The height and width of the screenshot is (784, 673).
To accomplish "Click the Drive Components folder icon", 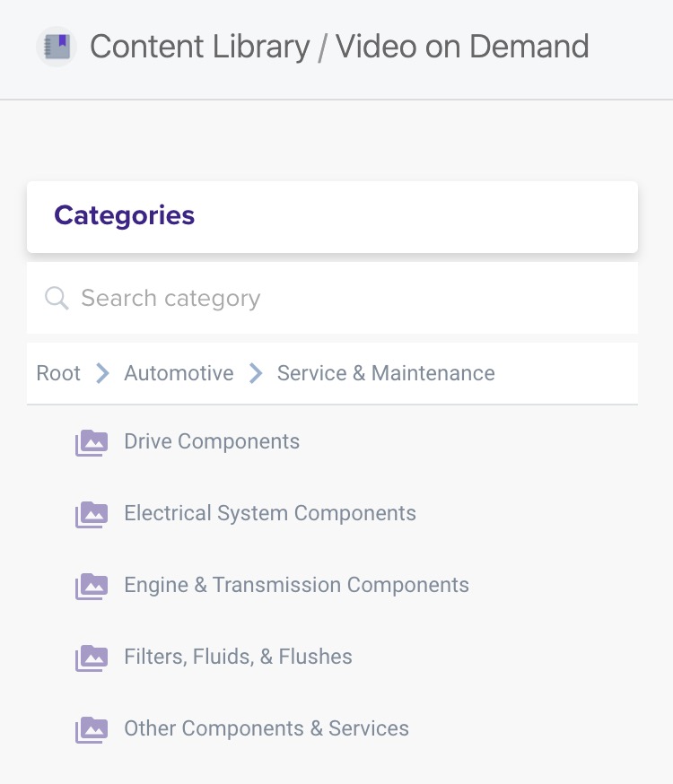I will [x=92, y=442].
